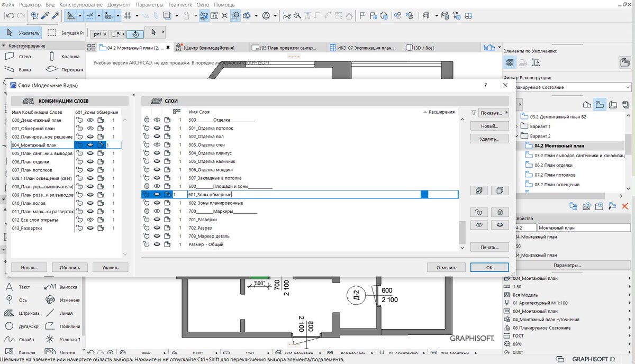Click the Обновить button
Image resolution: width=635 pixels, height=364 pixels.
[70, 268]
